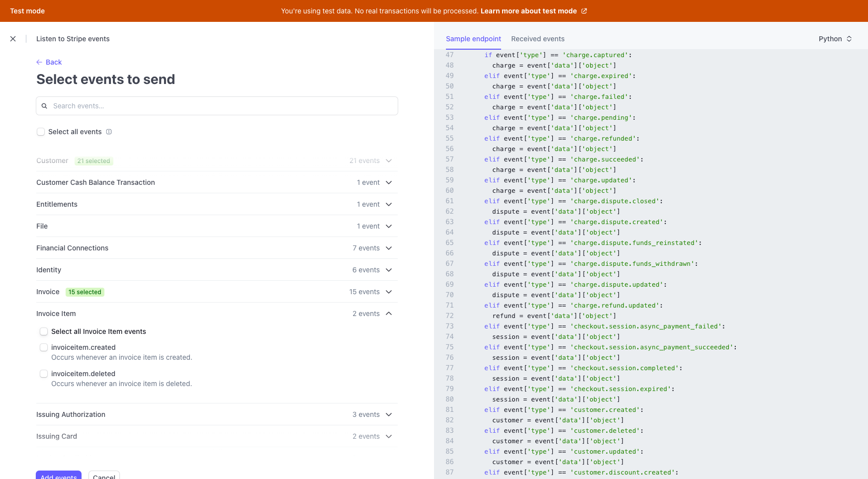Click the search magnifier icon
Viewport: 868px width, 479px height.
tap(44, 106)
